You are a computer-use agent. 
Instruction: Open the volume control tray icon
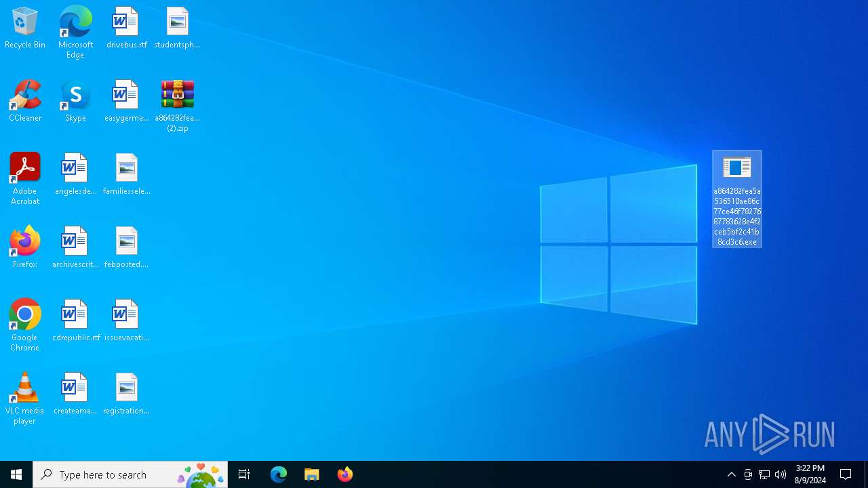point(781,474)
